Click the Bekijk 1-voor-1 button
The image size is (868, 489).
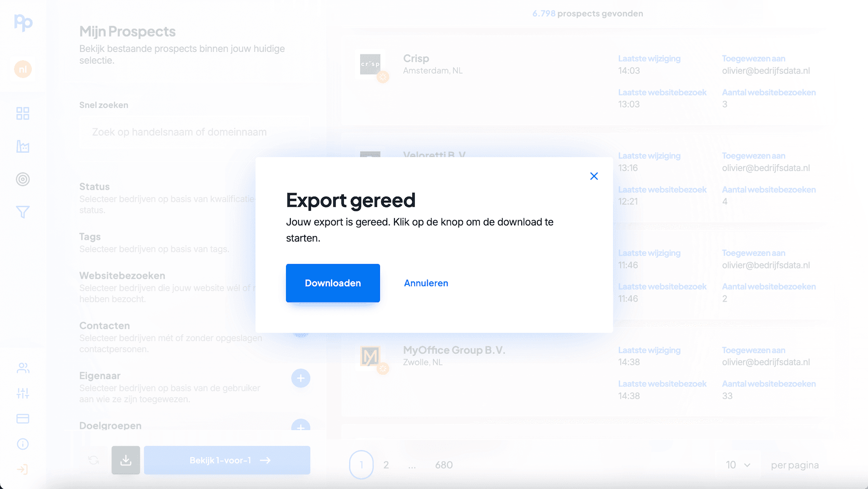pos(227,460)
